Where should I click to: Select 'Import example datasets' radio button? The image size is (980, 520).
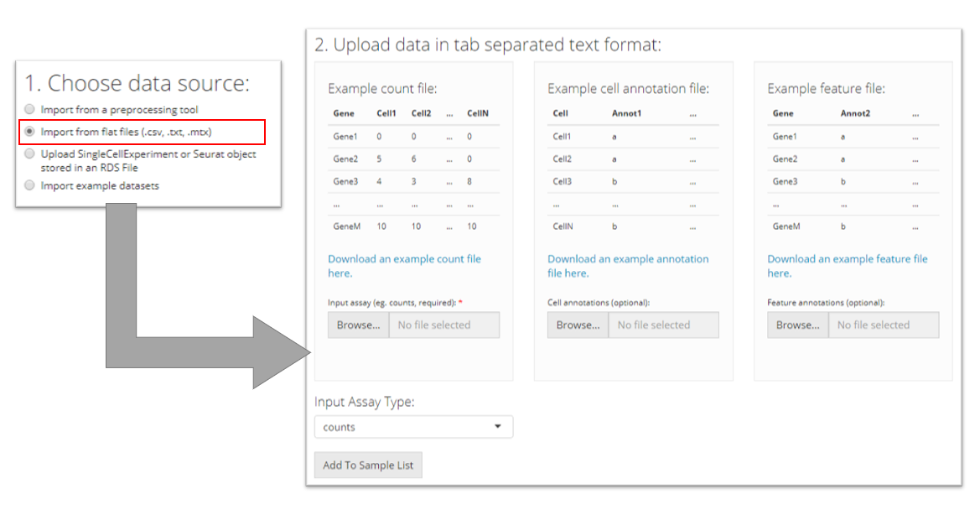tap(30, 185)
